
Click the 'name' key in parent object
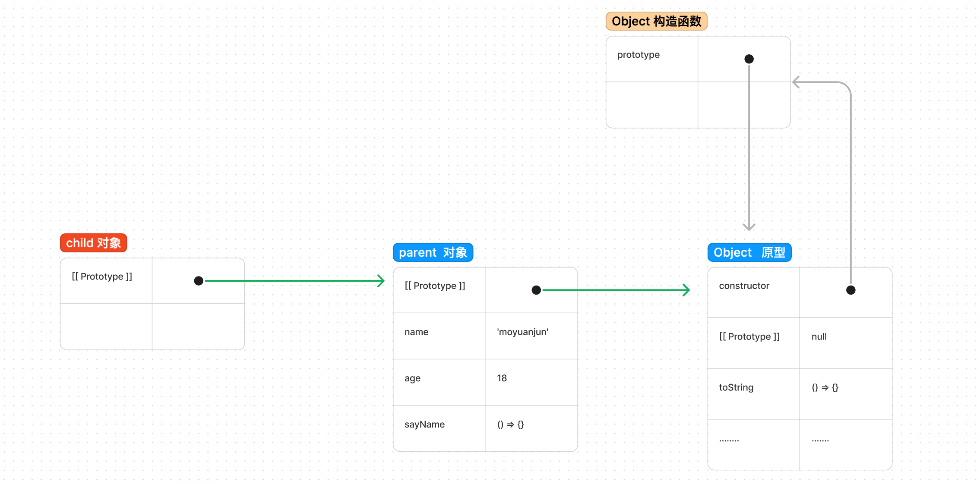click(416, 332)
